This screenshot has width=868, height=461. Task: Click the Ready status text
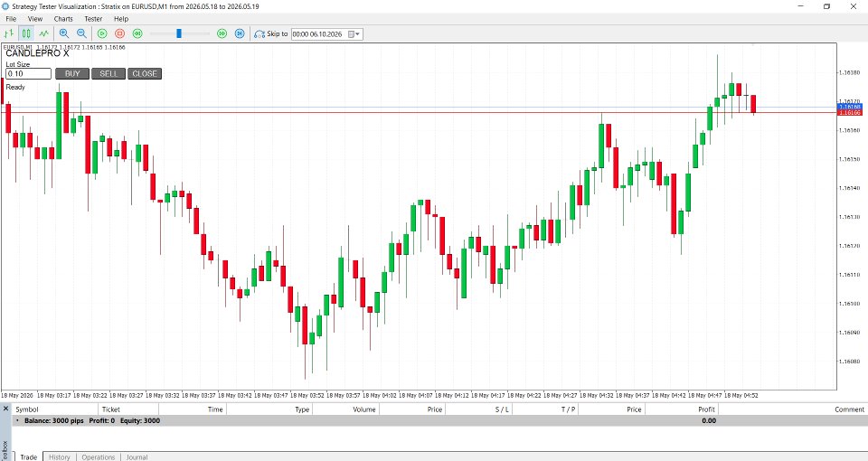click(15, 87)
